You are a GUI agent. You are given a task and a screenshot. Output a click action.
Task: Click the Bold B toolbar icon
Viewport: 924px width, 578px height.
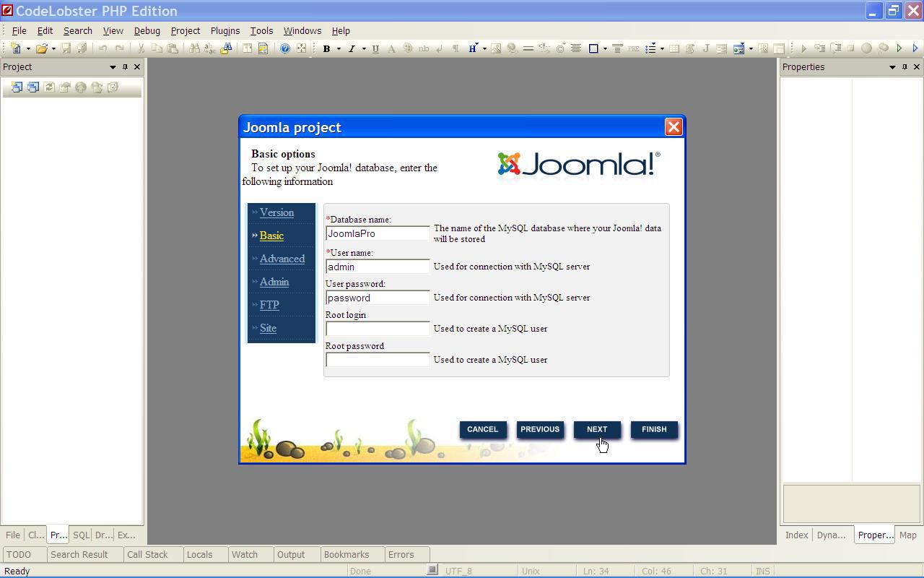tap(326, 48)
